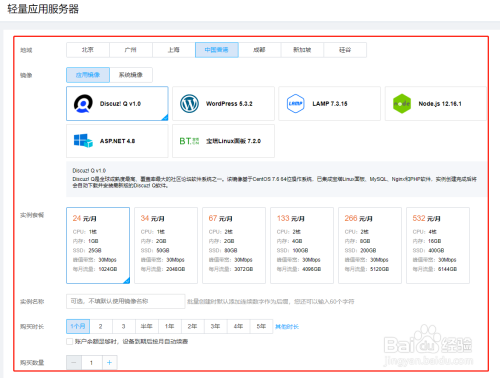Select the 67 元/月 instance plan
The width and height of the screenshot is (500, 378).
234,245
